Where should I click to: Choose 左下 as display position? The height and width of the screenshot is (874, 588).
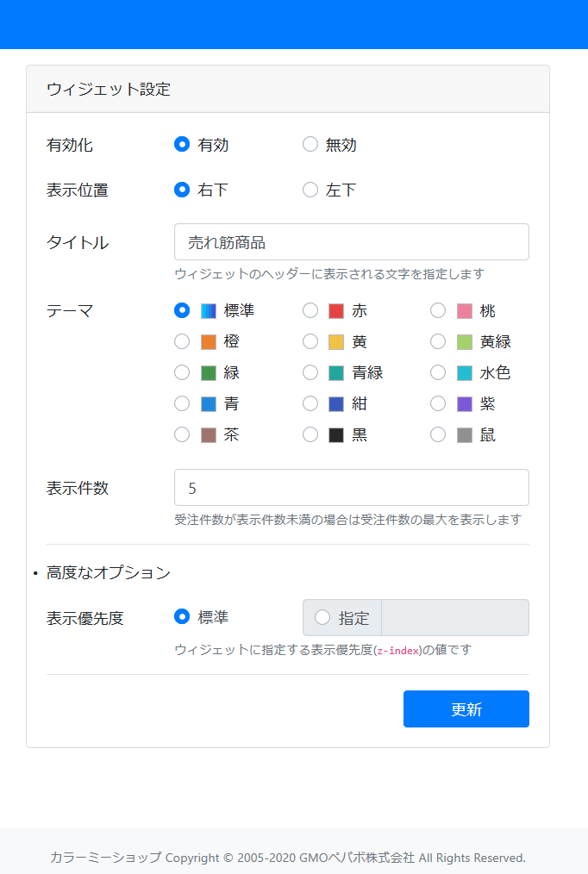[310, 190]
